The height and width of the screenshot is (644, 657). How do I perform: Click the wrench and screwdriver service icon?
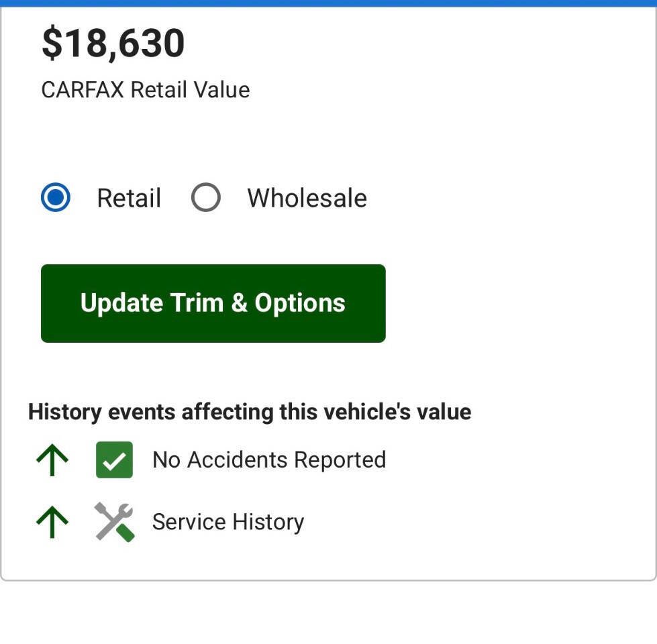(x=114, y=522)
